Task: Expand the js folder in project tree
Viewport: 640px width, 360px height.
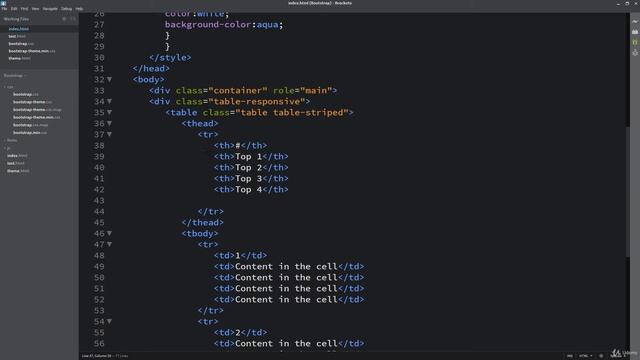Action: (x=8, y=148)
